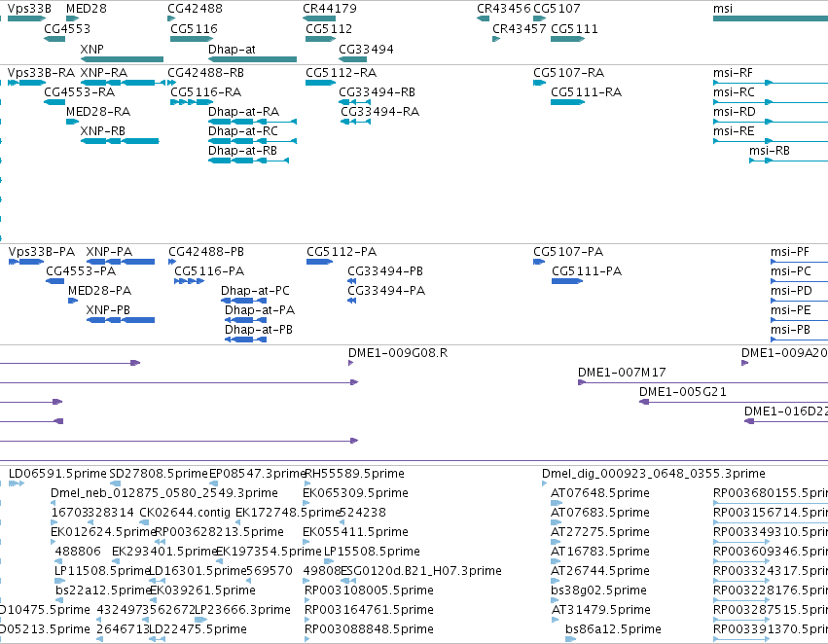828x644 pixels.
Task: Select the Vps33B gene glyph in top track
Action: (27, 18)
